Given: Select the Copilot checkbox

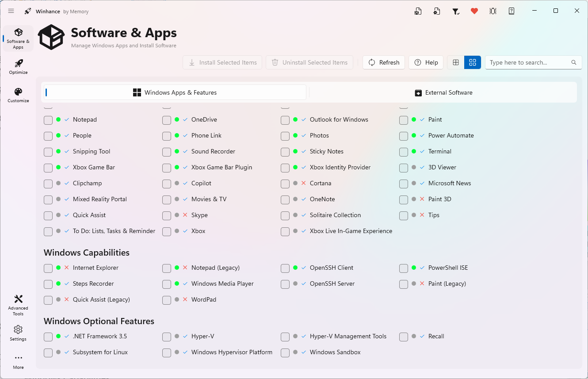Looking at the screenshot, I should tap(167, 184).
